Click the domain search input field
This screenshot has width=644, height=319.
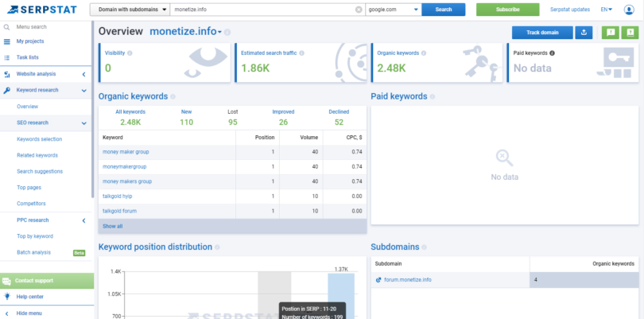coord(263,10)
